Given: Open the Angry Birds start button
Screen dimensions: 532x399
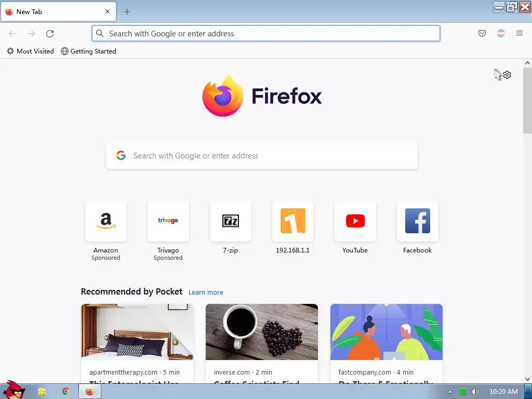Looking at the screenshot, I should [x=13, y=390].
